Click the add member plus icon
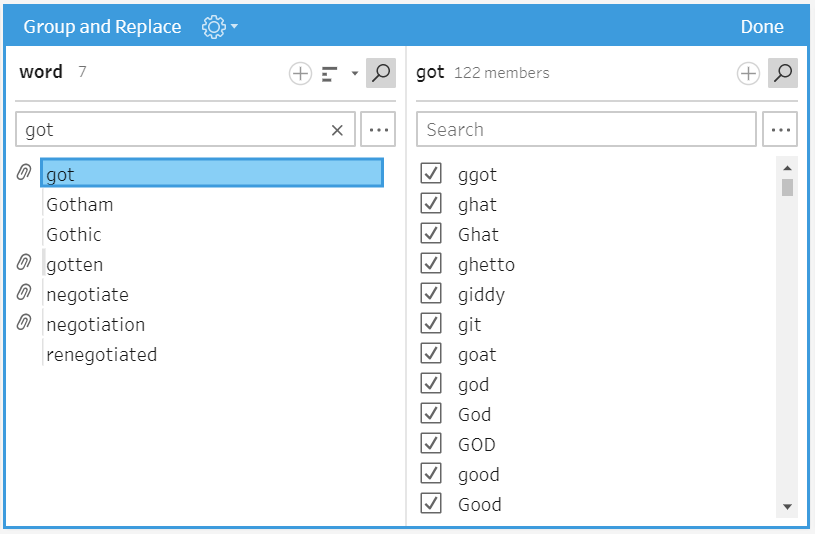 pyautogui.click(x=748, y=73)
